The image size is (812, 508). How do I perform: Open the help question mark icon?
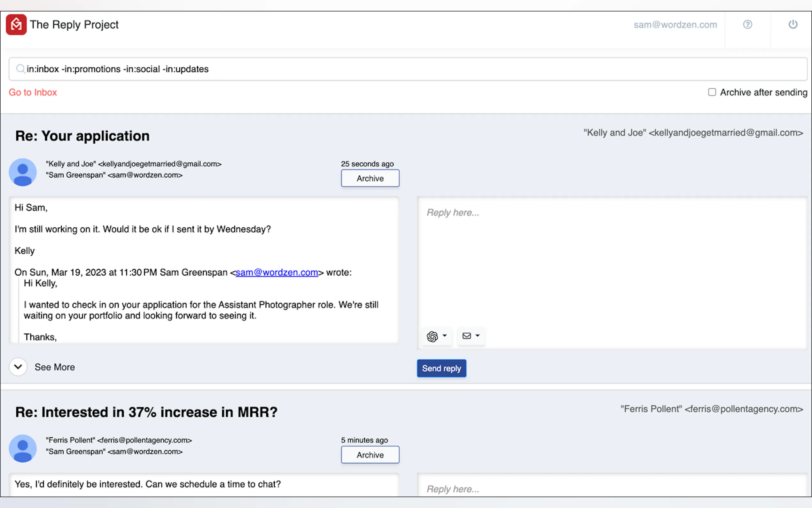(747, 25)
